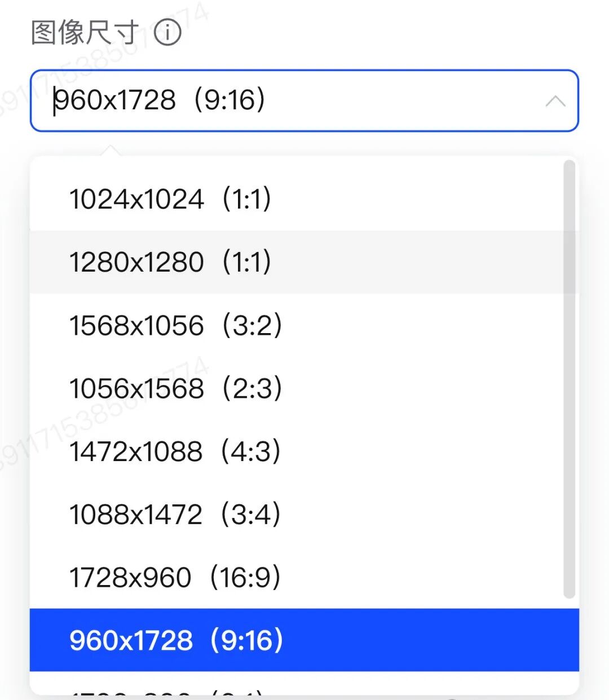The width and height of the screenshot is (609, 700).
Task: Pick the 1728x960 (16:9) option
Action: pyautogui.click(x=175, y=578)
